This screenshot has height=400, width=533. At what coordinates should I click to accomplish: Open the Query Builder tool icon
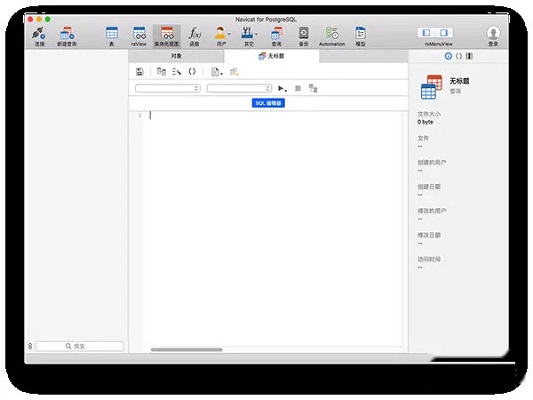161,72
